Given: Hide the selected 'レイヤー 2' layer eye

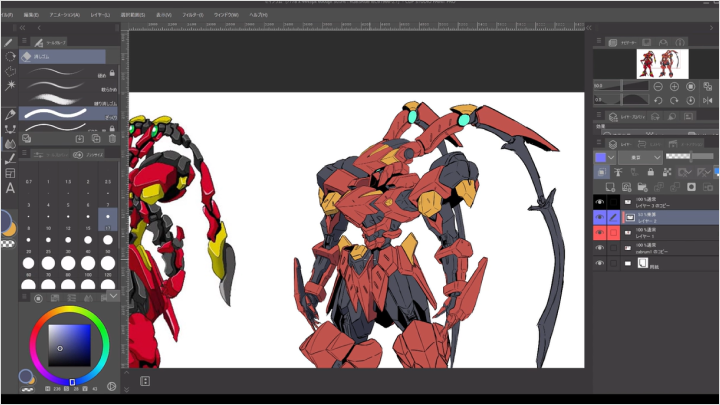Looking at the screenshot, I should [x=600, y=217].
